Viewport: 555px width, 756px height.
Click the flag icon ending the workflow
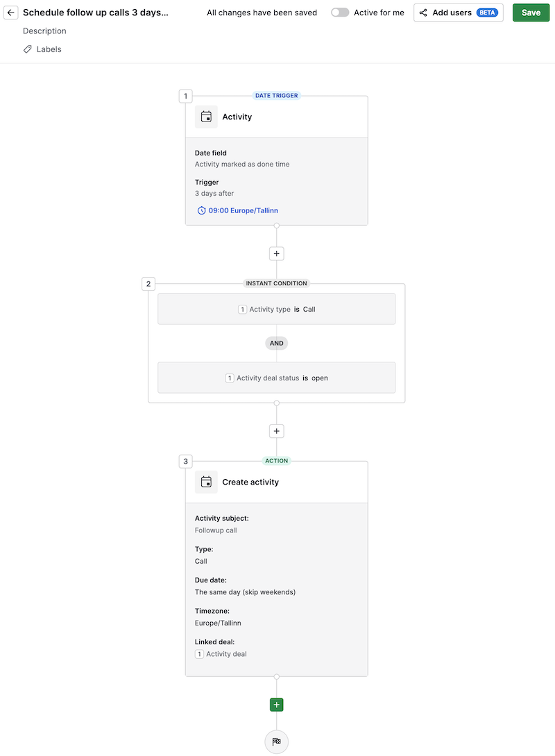276,741
